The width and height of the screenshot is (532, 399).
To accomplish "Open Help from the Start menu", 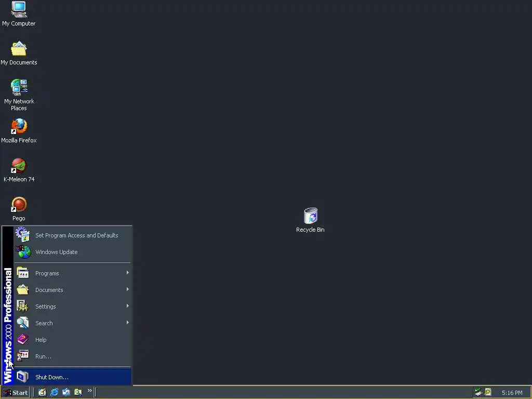I will click(73, 340).
